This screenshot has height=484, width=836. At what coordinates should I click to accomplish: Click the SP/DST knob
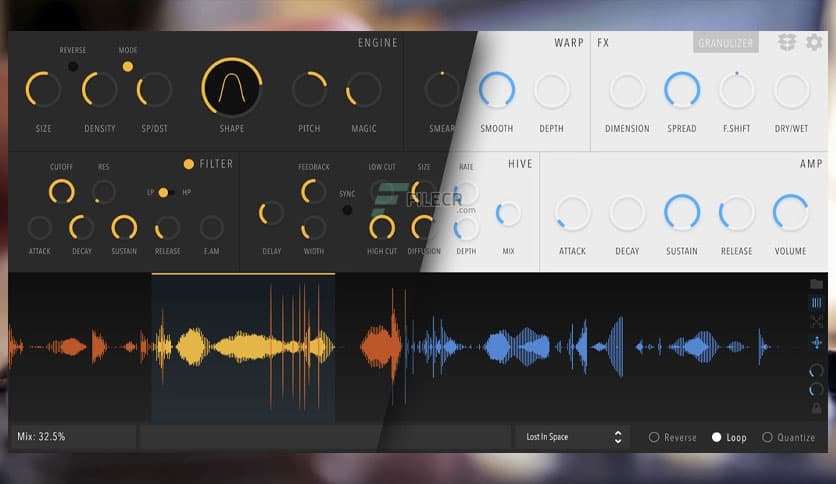pos(155,90)
